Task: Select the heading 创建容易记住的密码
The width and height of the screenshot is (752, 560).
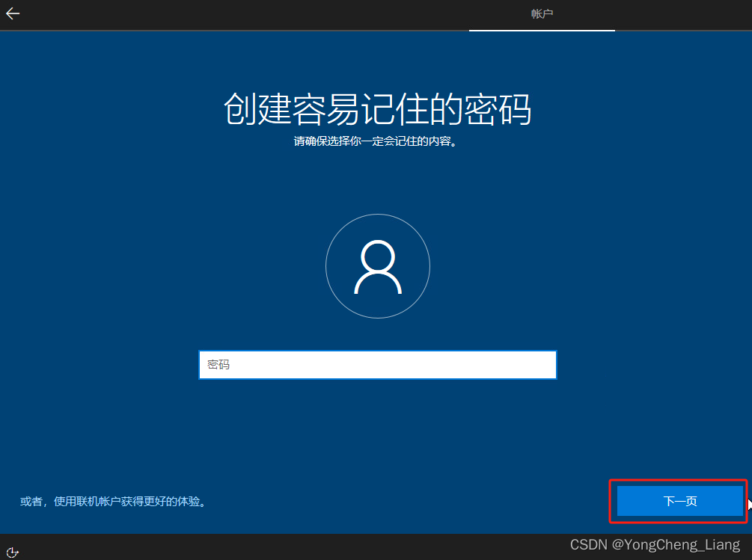Action: [x=377, y=109]
